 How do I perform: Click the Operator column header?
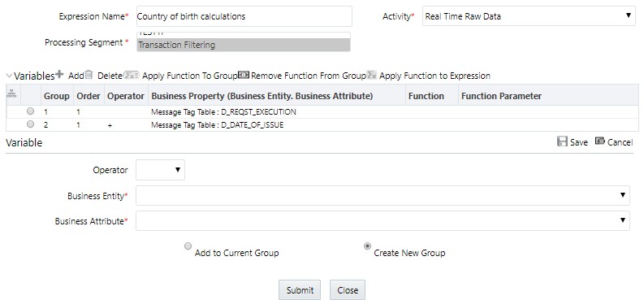click(x=126, y=96)
